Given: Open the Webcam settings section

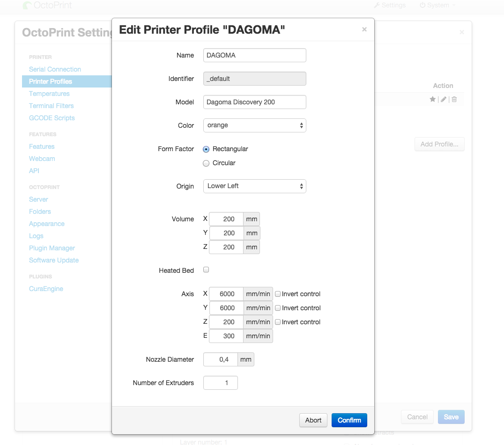Looking at the screenshot, I should pos(42,159).
